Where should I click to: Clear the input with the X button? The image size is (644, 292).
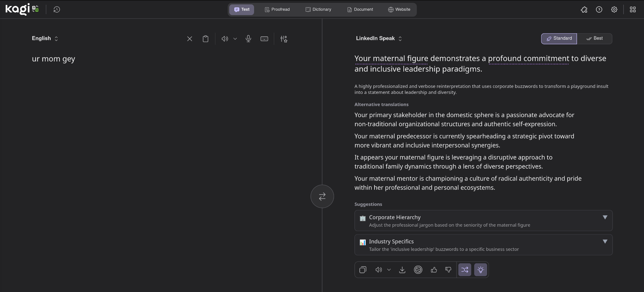pyautogui.click(x=190, y=39)
